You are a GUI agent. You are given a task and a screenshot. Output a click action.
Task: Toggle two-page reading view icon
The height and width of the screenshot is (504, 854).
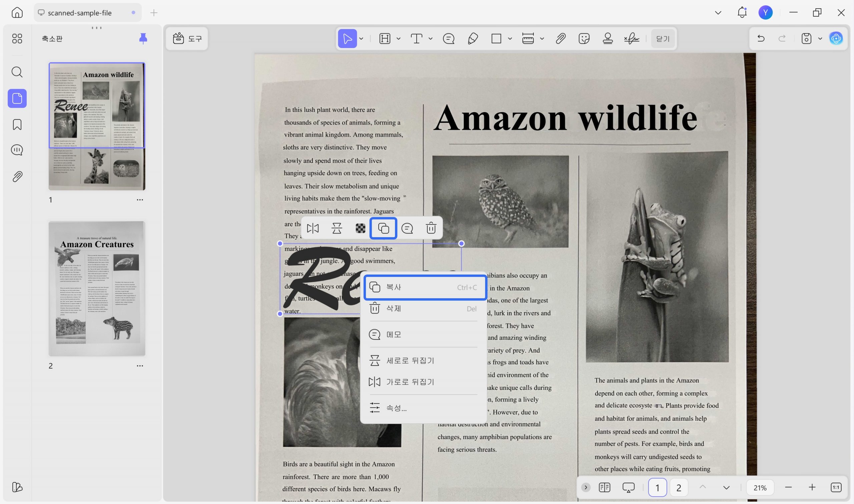tap(604, 487)
